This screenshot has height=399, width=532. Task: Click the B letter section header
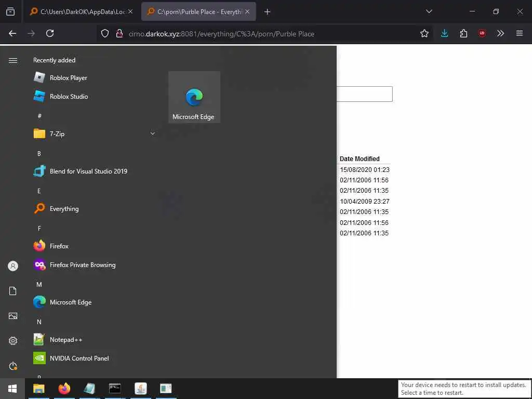(39, 153)
